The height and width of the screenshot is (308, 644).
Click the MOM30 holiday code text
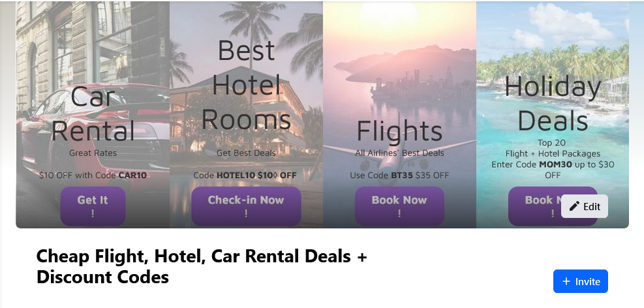(x=554, y=164)
